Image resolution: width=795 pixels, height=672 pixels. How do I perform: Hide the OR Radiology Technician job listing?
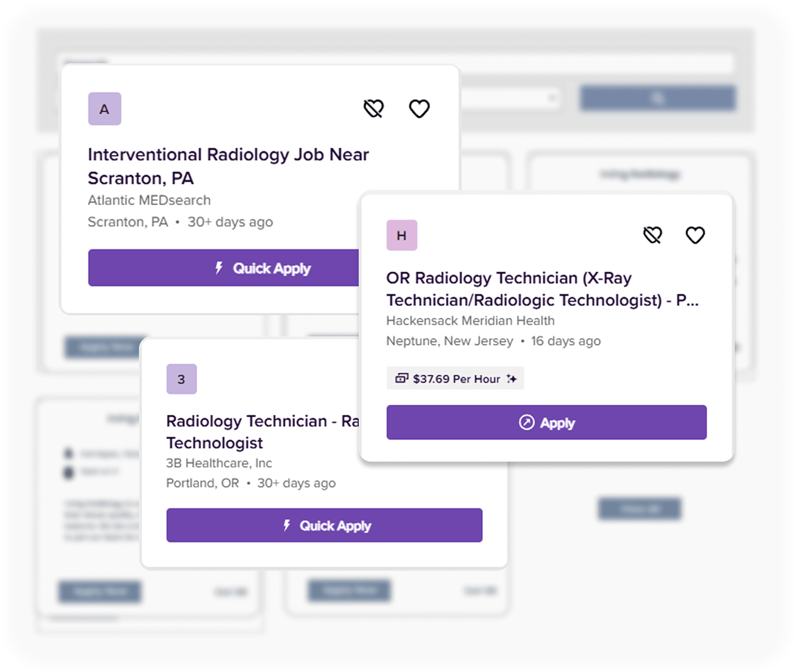[652, 235]
